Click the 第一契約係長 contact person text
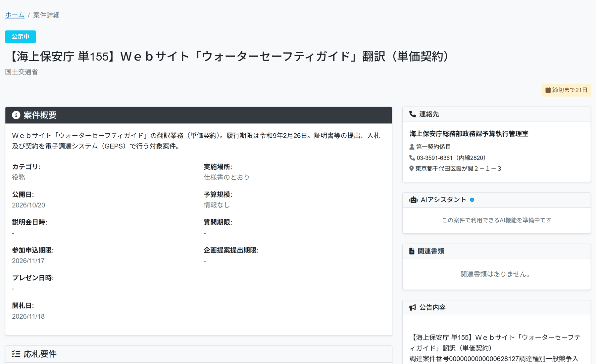 [x=433, y=147]
